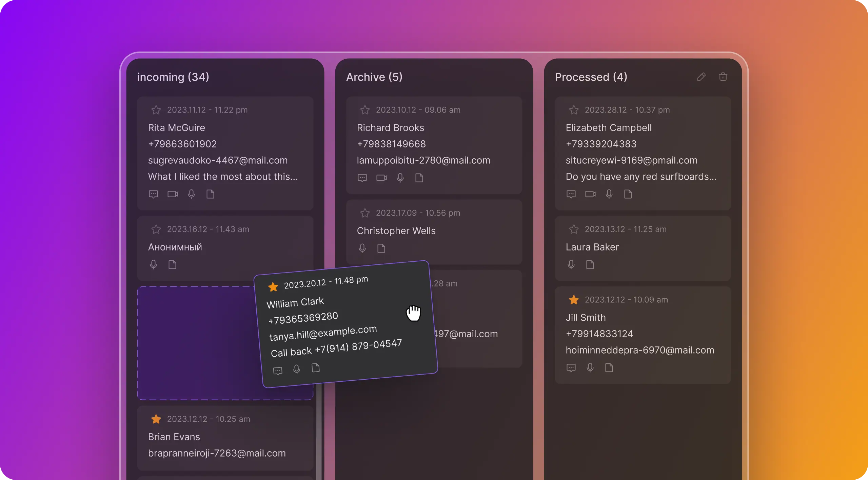The image size is (868, 480).
Task: Star the Richard Brooks card
Action: pos(365,110)
